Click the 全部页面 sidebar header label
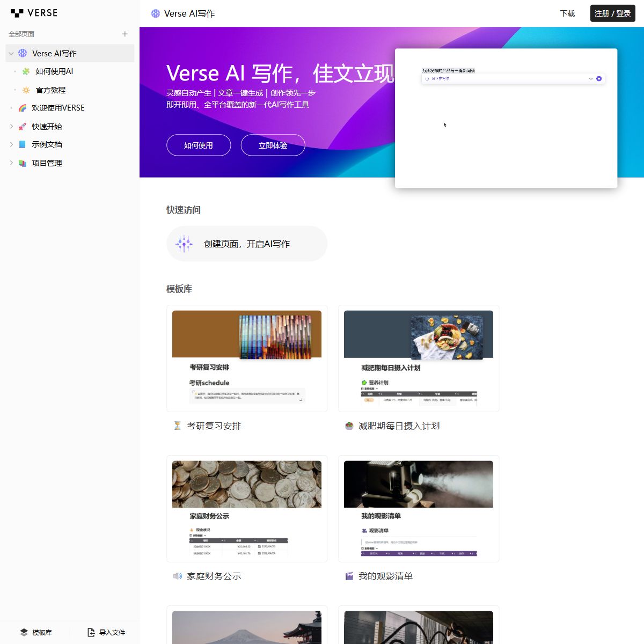644x644 pixels. click(x=21, y=34)
